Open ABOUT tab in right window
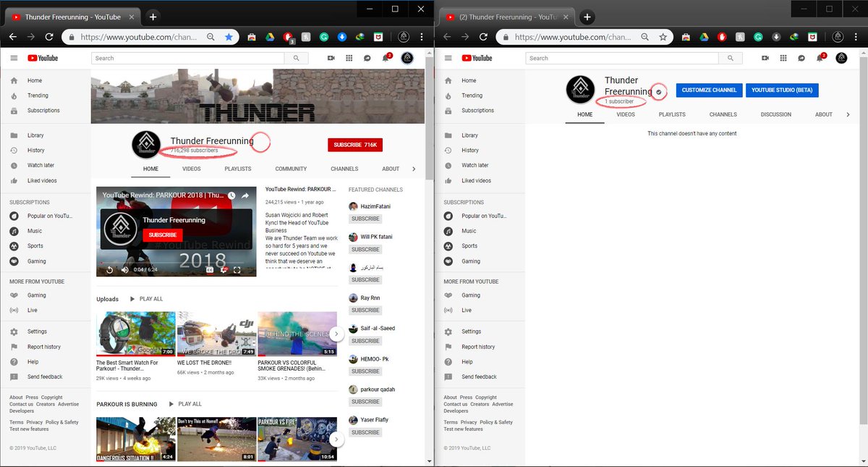 (824, 114)
